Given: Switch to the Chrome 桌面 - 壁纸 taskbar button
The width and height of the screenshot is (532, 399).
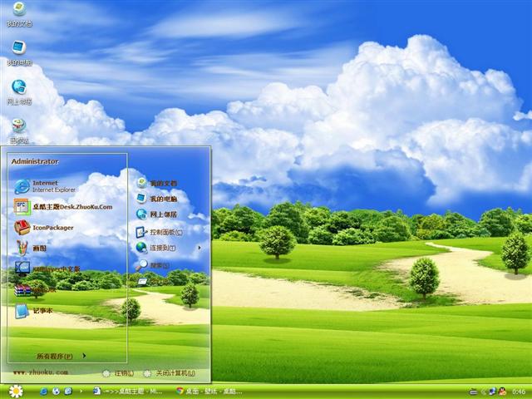Looking at the screenshot, I should click(209, 392).
